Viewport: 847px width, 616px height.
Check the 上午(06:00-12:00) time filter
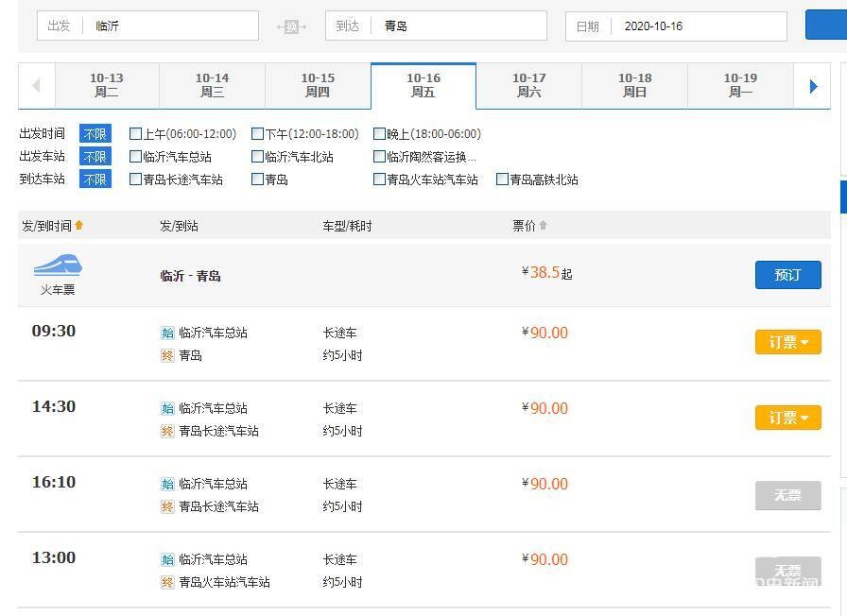click(135, 134)
